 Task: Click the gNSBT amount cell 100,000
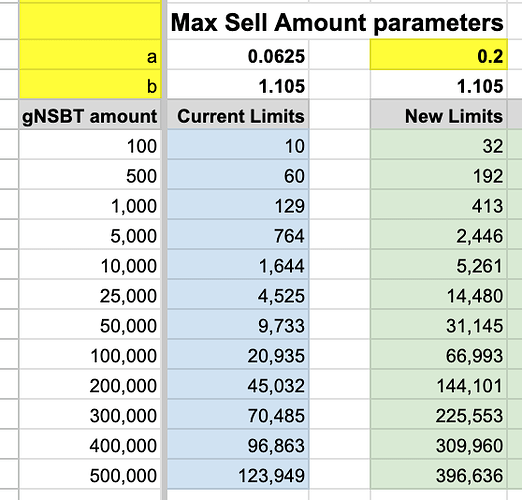tap(90, 354)
